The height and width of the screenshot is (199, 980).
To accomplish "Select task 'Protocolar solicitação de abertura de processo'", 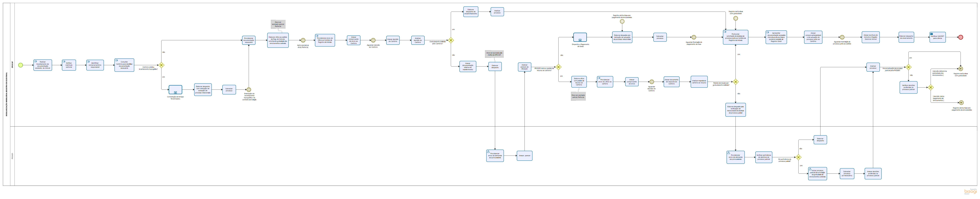I will coord(735,37).
